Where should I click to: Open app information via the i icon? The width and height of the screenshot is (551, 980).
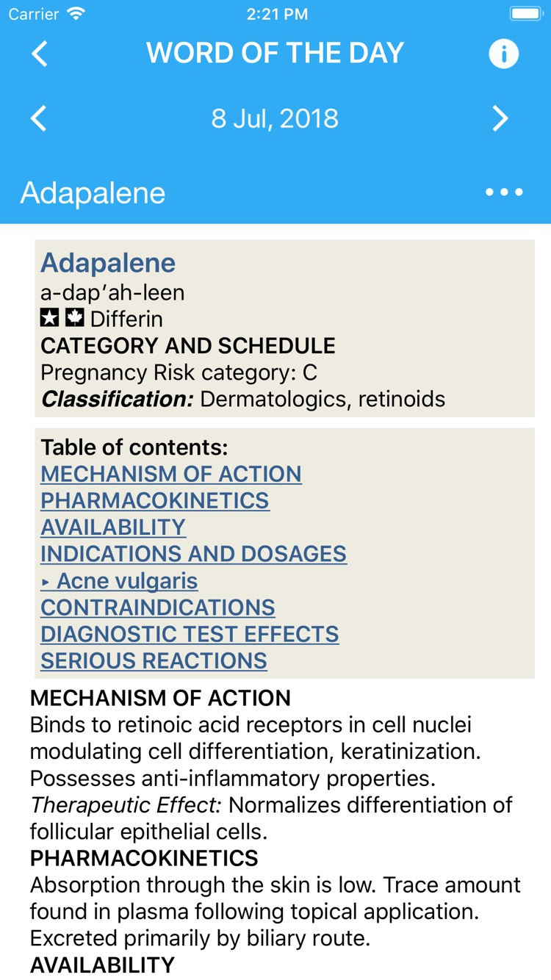click(504, 52)
